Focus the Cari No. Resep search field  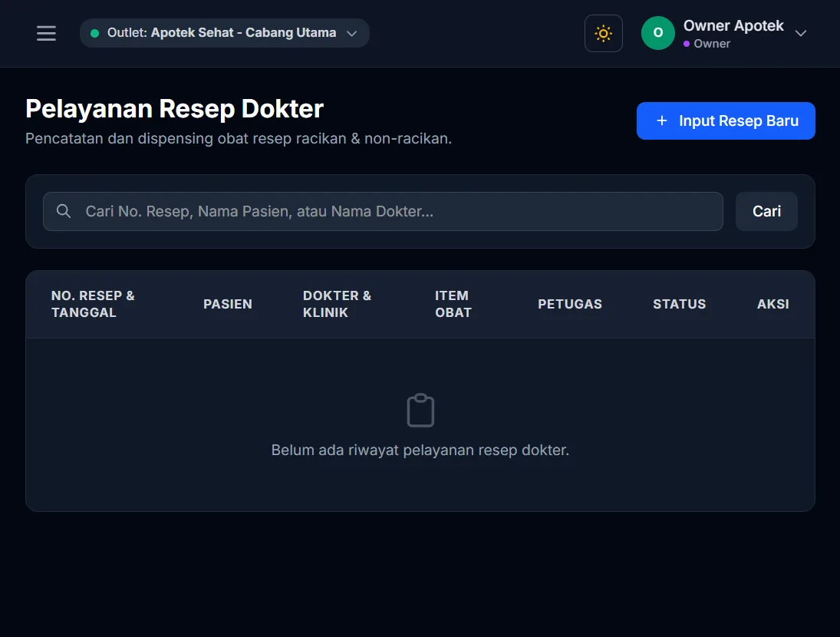pos(383,211)
